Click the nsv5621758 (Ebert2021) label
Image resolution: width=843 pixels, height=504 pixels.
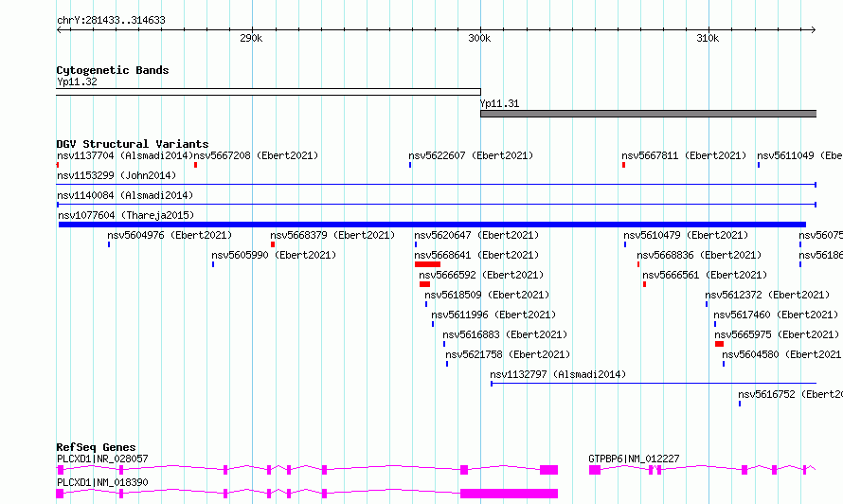click(x=508, y=355)
